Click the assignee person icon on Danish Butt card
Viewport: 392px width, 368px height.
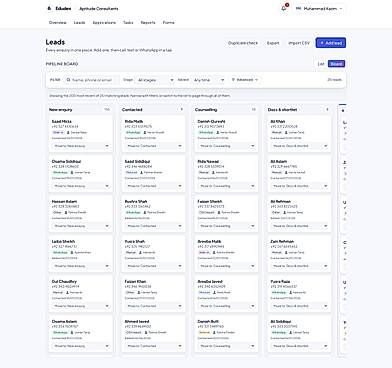tap(214, 333)
